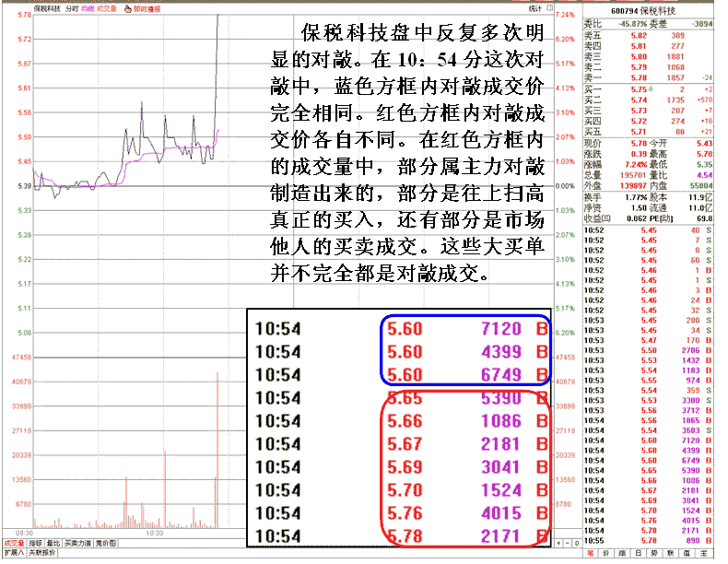Select the 10:55 trade row with 898
Screen dimensions: 728x564
[648, 541]
